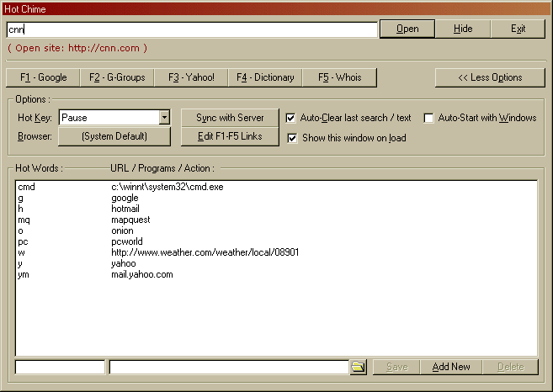Click F4 - Dictionary button

[265, 77]
